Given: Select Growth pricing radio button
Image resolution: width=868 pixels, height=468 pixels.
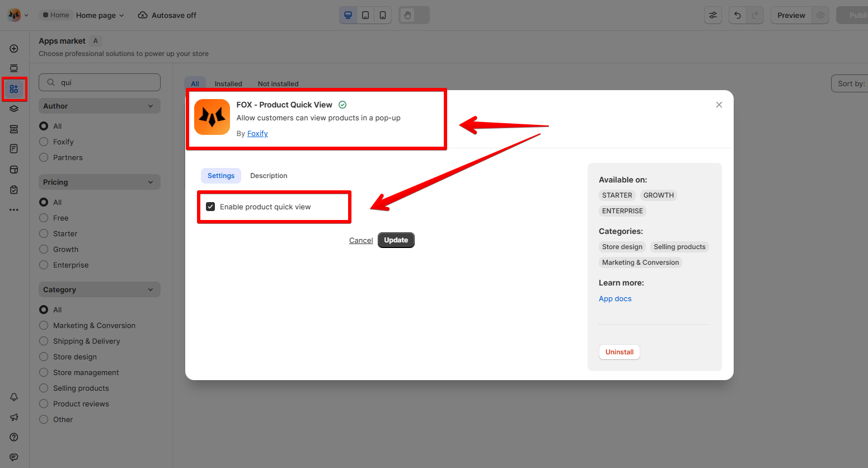Looking at the screenshot, I should tap(44, 249).
